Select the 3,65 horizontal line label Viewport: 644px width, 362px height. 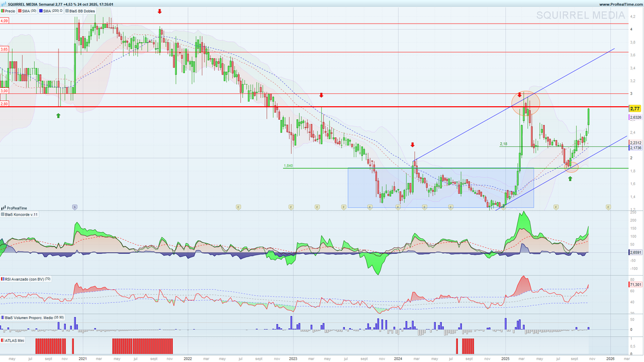click(x=5, y=49)
